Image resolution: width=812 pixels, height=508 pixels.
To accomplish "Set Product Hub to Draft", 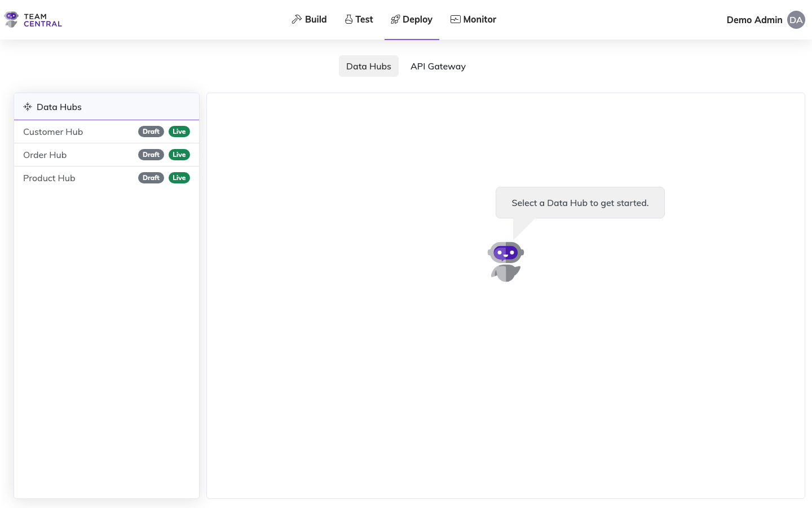I will point(151,177).
